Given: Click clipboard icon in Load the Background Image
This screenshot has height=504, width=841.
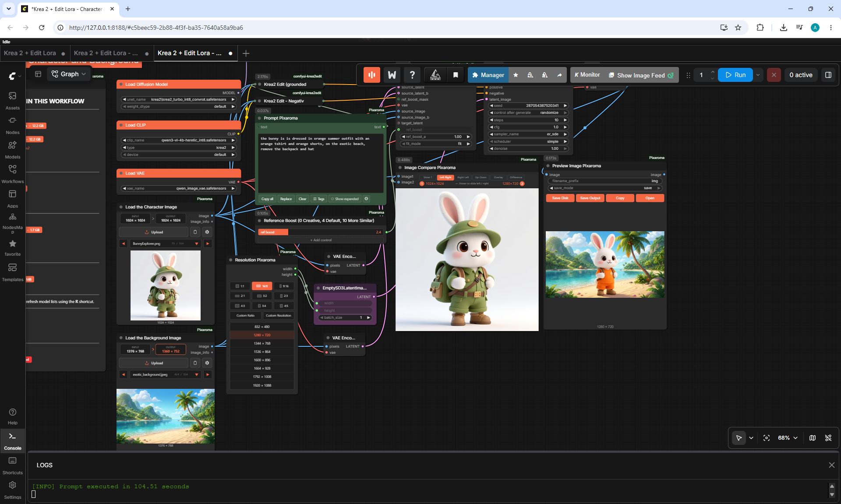Looking at the screenshot, I should coord(195,363).
